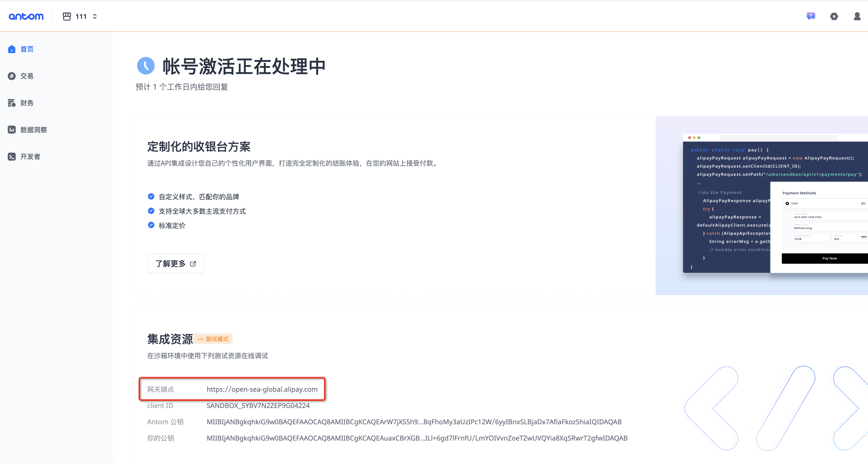Click the 你的公钥 key string
The height and width of the screenshot is (464, 868).
pos(416,438)
